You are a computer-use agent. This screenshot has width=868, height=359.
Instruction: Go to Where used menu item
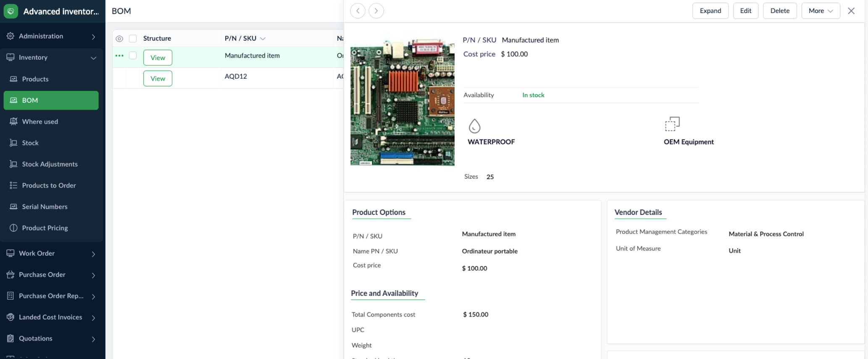[40, 121]
